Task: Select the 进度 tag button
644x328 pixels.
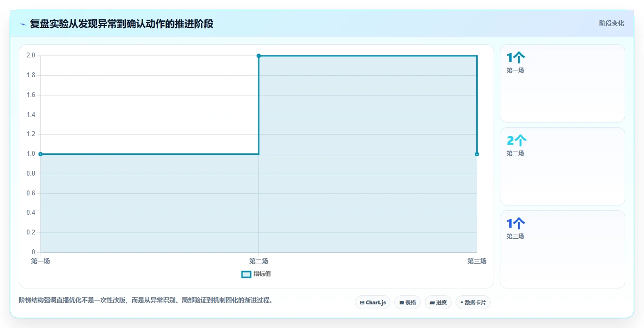Action: (438, 302)
